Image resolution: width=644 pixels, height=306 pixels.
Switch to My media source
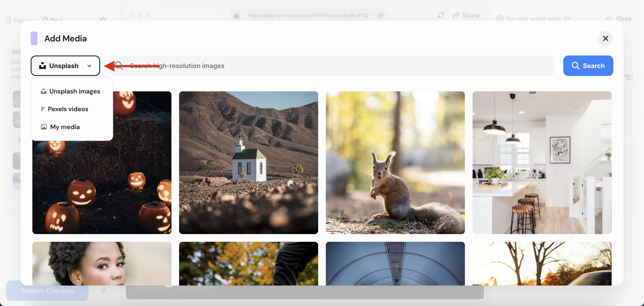(65, 127)
